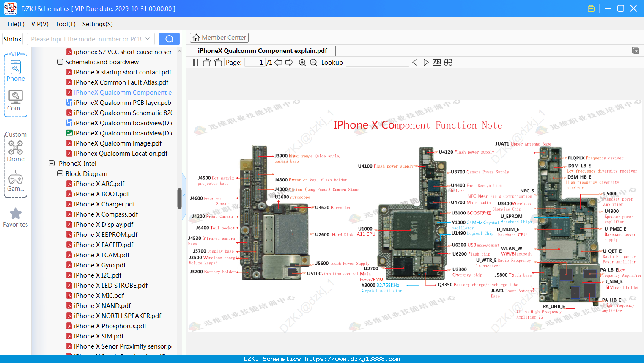Collapse the Schematic and boardview folder
This screenshot has width=644, height=363.
(x=60, y=62)
